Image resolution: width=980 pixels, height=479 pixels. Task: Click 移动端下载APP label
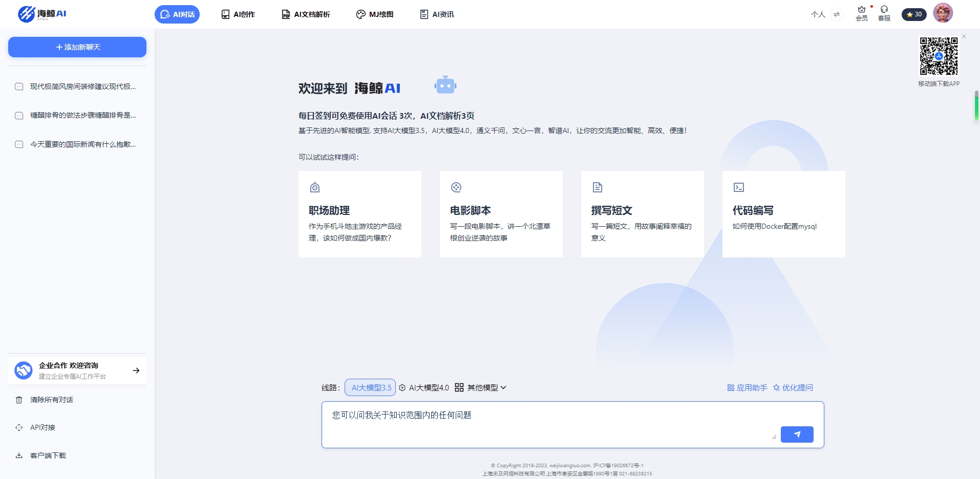coord(939,83)
